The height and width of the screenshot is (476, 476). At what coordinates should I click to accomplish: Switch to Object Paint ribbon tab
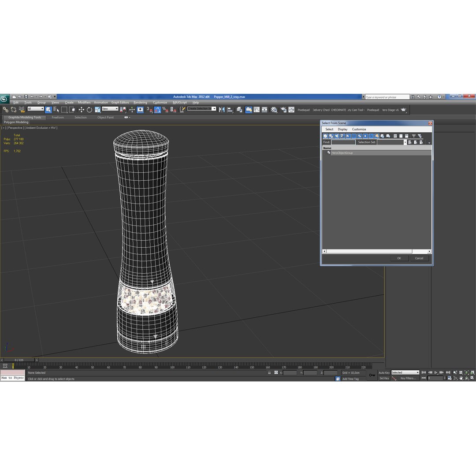(105, 118)
